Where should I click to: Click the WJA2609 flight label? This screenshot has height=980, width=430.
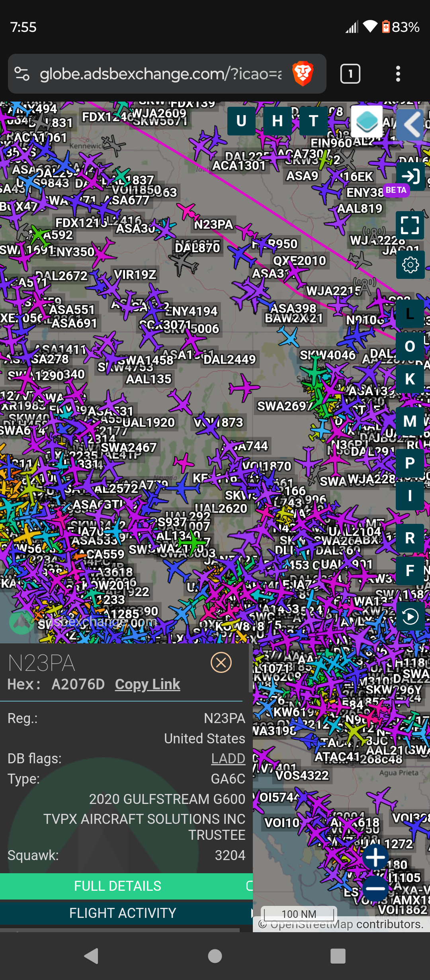coord(159,113)
